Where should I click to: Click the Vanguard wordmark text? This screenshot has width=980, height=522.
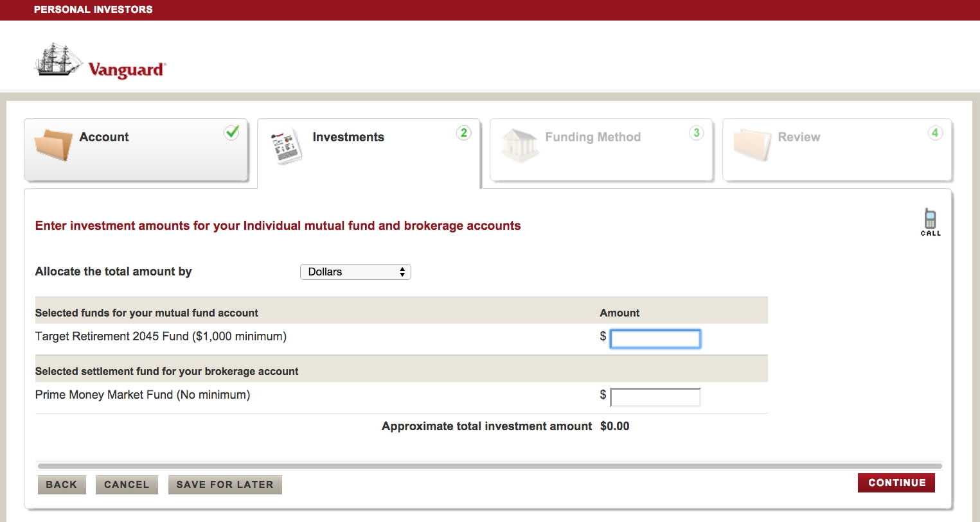coord(127,69)
